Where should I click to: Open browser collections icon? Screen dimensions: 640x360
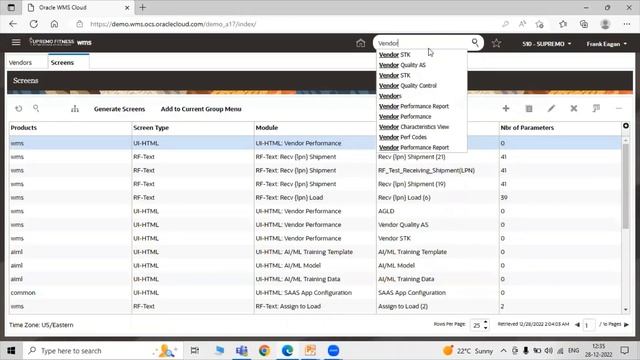pyautogui.click(x=584, y=24)
